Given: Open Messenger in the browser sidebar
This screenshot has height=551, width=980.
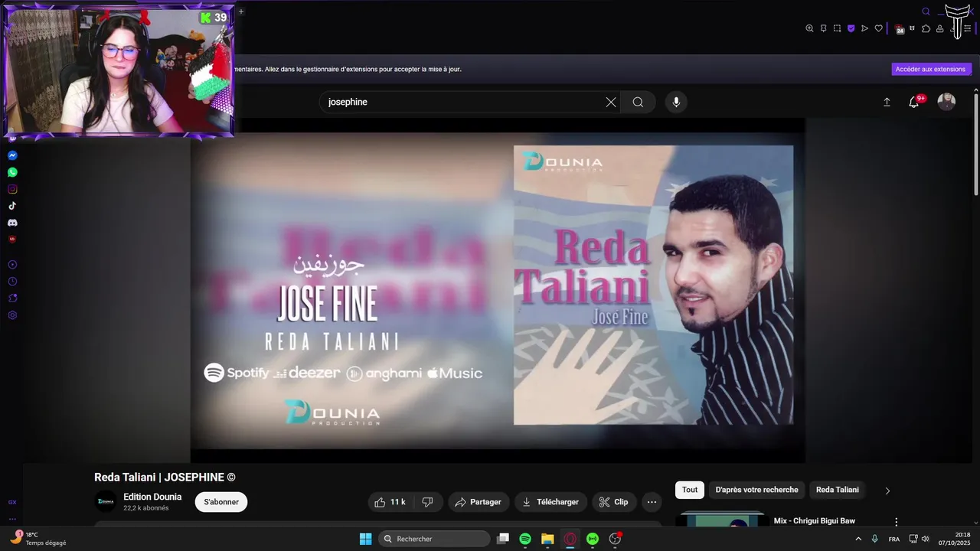Looking at the screenshot, I should click(x=12, y=155).
